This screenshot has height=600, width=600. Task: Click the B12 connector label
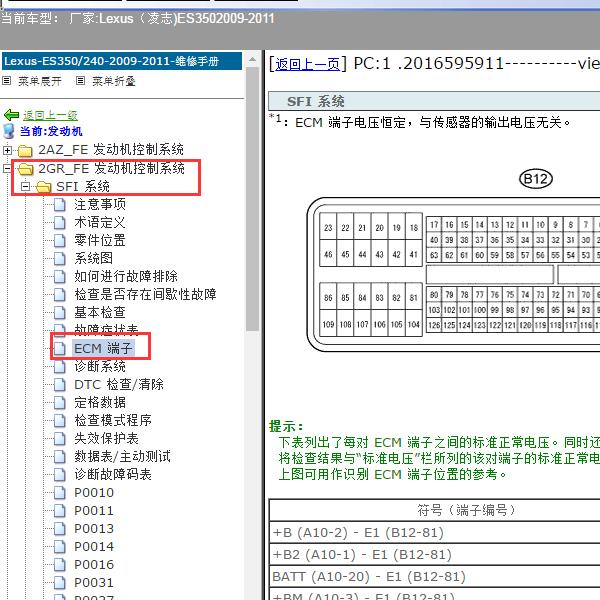[536, 179]
